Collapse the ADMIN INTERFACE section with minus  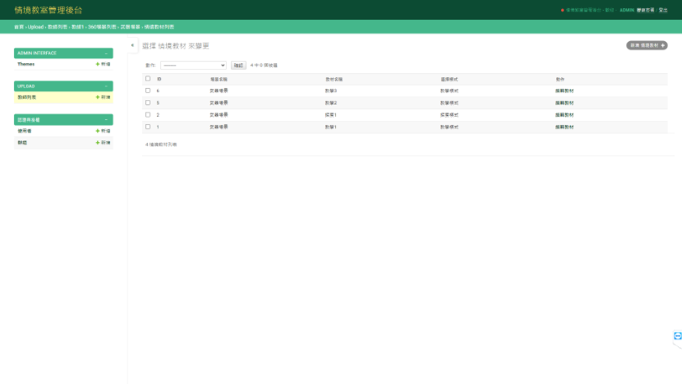point(106,53)
